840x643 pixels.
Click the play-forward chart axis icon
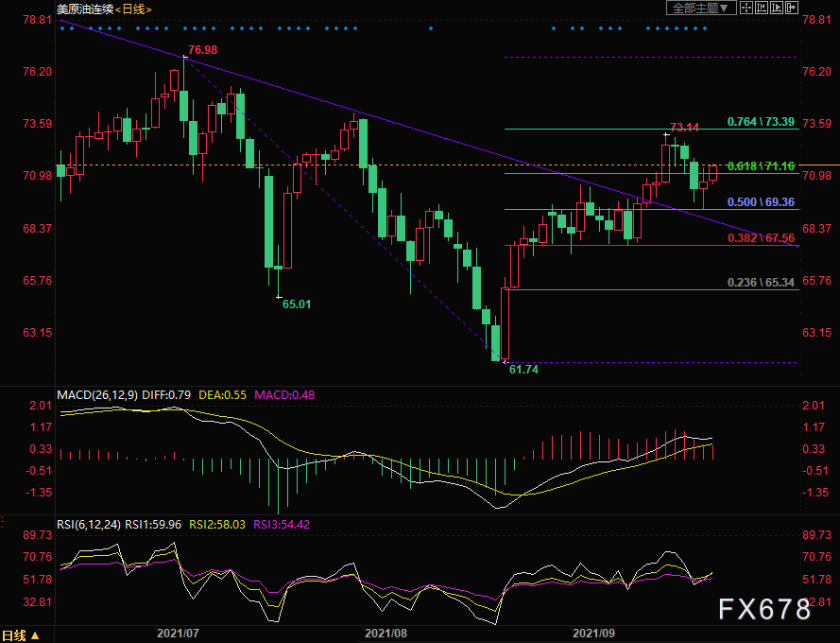[x=777, y=8]
